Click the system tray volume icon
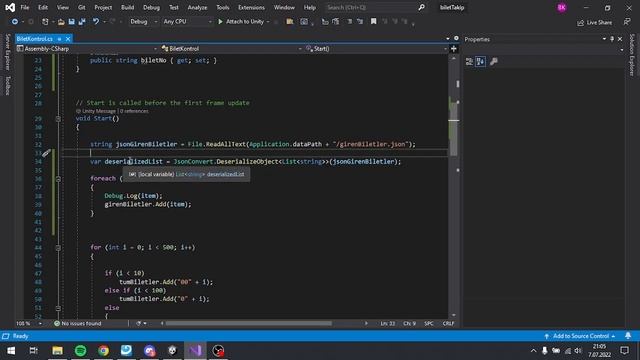640x360 pixels. coord(578,351)
